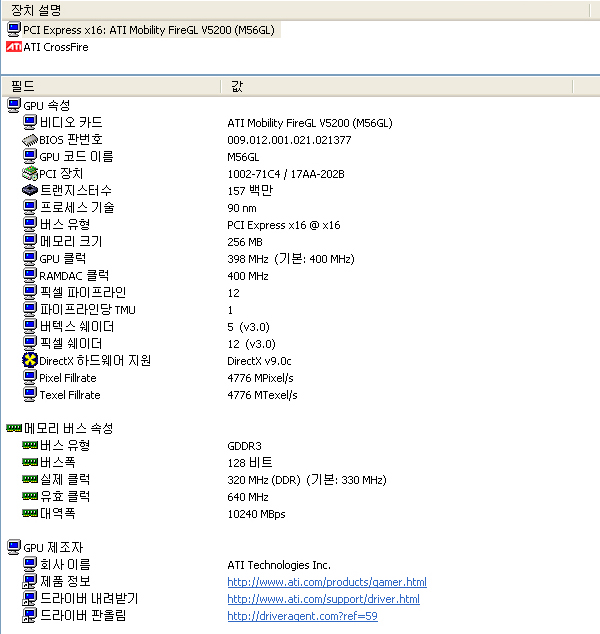Click the value 4776 MPixel/s

tap(260, 378)
